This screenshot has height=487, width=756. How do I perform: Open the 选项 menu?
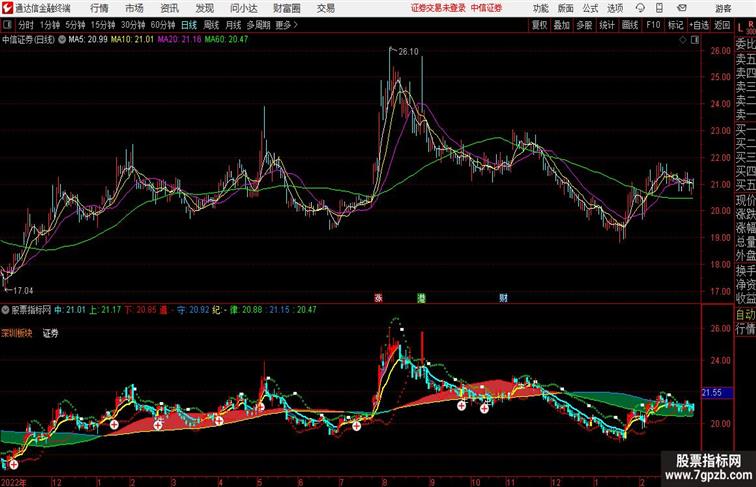coord(615,8)
